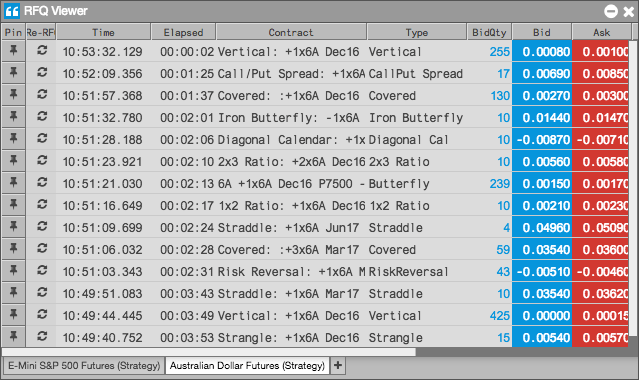
Task: Re-RFQ the Diagonal Calendar row
Action: pyautogui.click(x=42, y=139)
